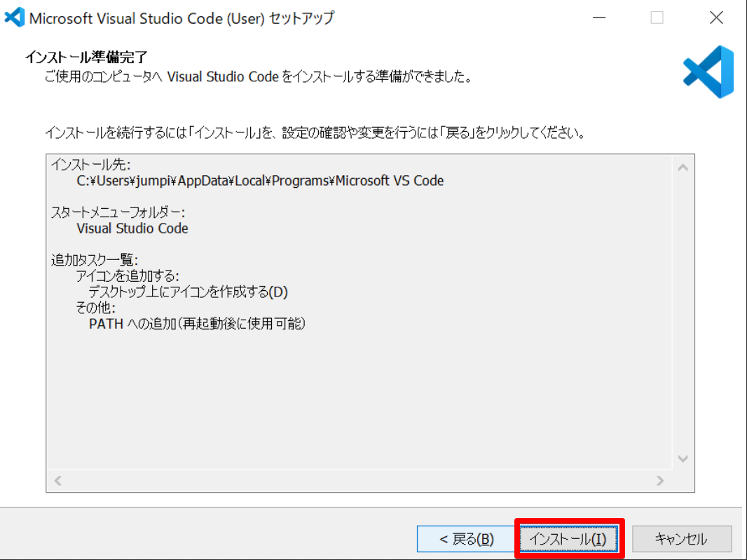
Task: Click the スタートメニューフォルダー: label
Action: [118, 212]
